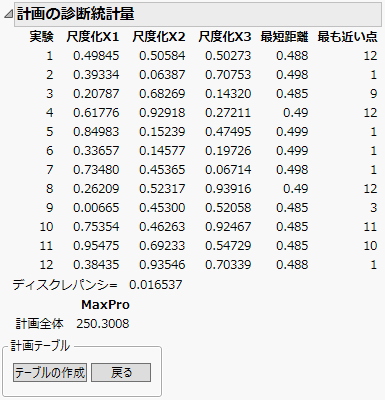Select value 0.52317 in row 8

pyautogui.click(x=162, y=189)
